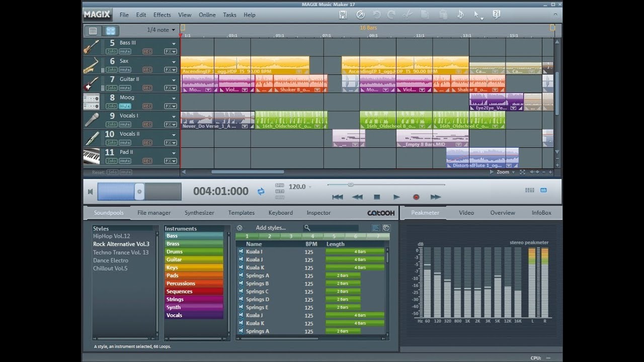
Task: Select the Vocals instrument category
Action: [x=194, y=315]
